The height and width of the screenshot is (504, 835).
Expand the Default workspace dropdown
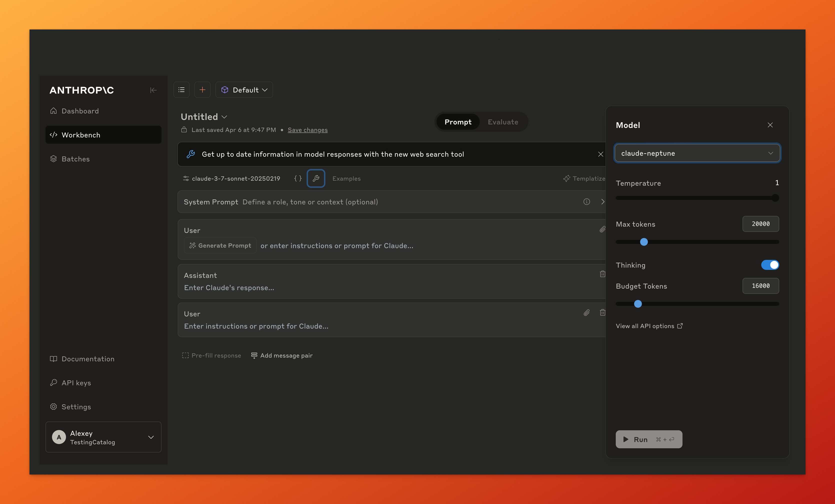click(244, 90)
